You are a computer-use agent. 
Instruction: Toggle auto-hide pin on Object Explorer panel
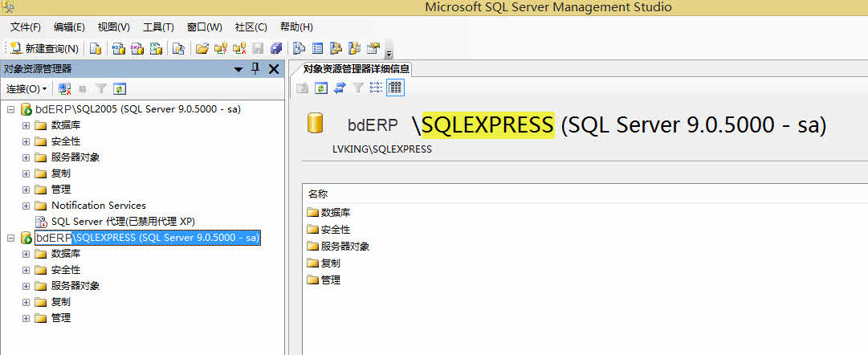pyautogui.click(x=255, y=69)
